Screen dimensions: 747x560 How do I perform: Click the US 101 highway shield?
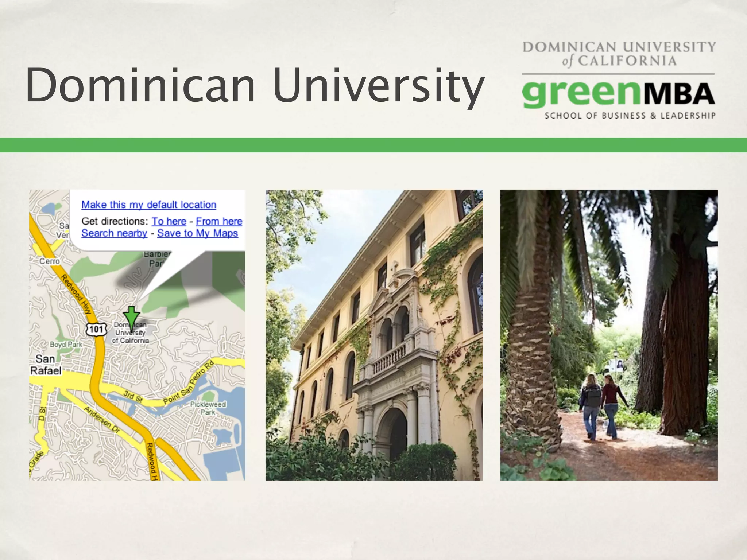point(96,329)
